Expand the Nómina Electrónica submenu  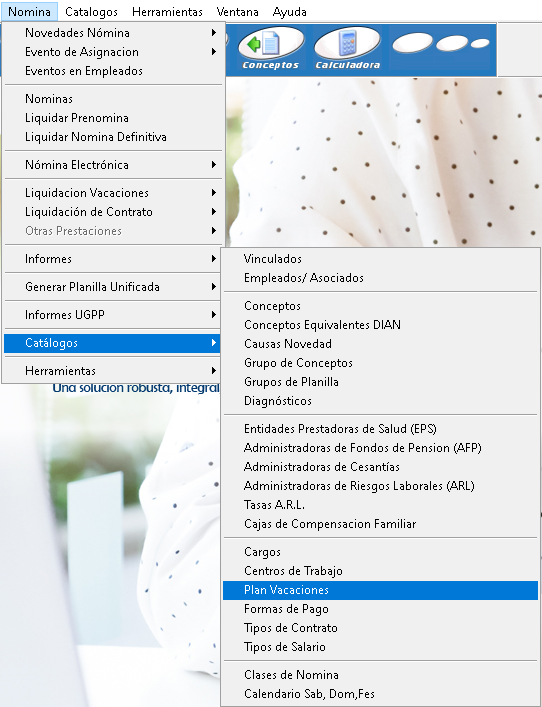pos(113,165)
